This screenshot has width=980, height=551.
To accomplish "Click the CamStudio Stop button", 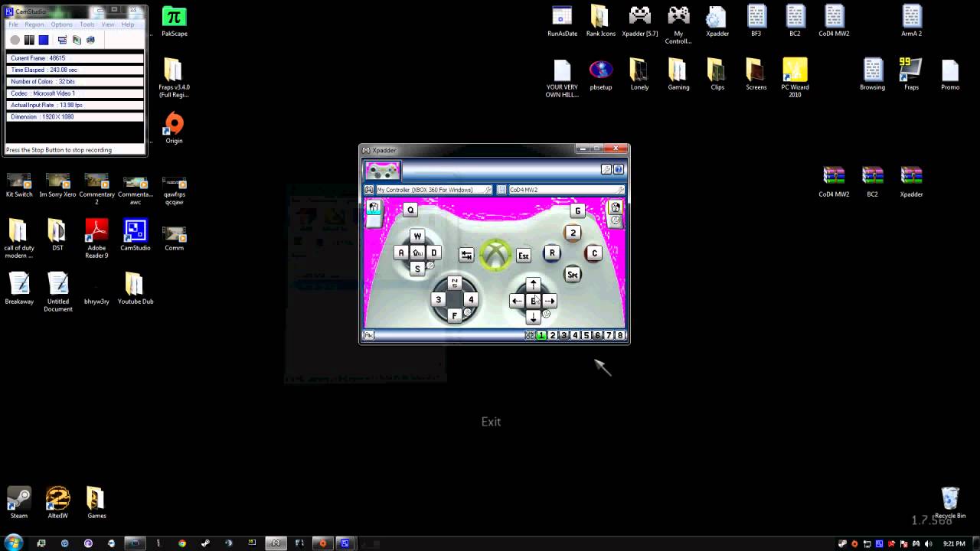I will 44,40.
